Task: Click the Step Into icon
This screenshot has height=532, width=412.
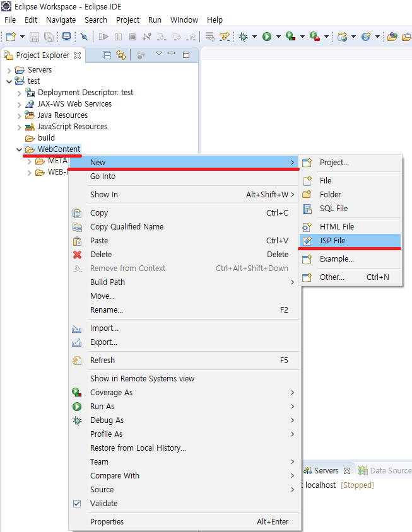Action: [x=162, y=37]
